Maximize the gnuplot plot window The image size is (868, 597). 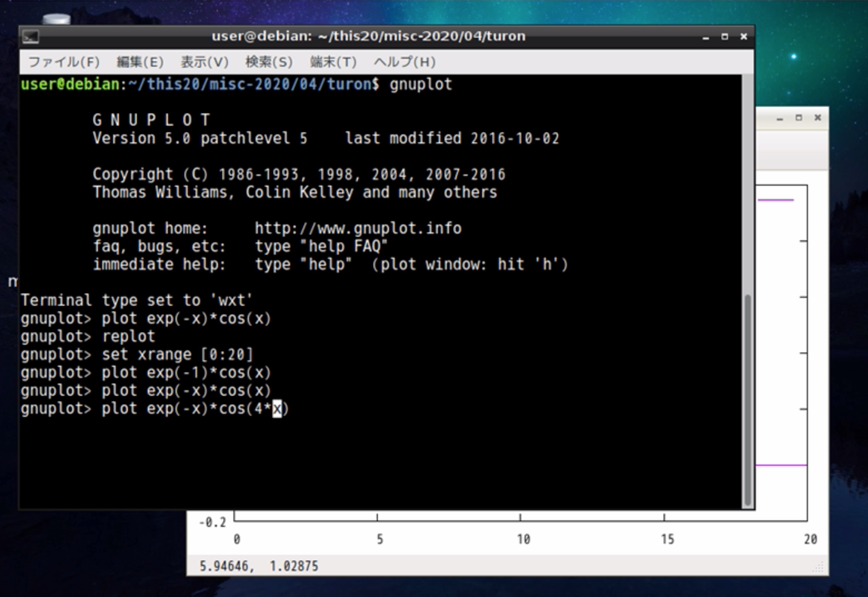pos(799,118)
